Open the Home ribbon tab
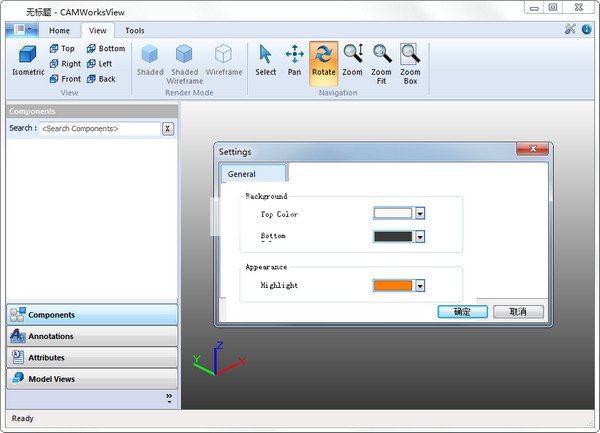Image resolution: width=600 pixels, height=433 pixels. tap(60, 31)
